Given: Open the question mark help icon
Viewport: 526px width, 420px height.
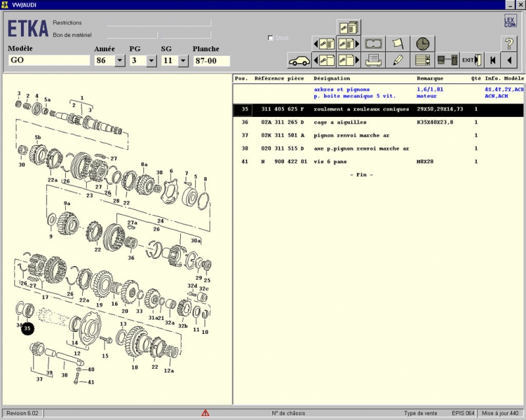Looking at the screenshot, I should click(x=509, y=44).
